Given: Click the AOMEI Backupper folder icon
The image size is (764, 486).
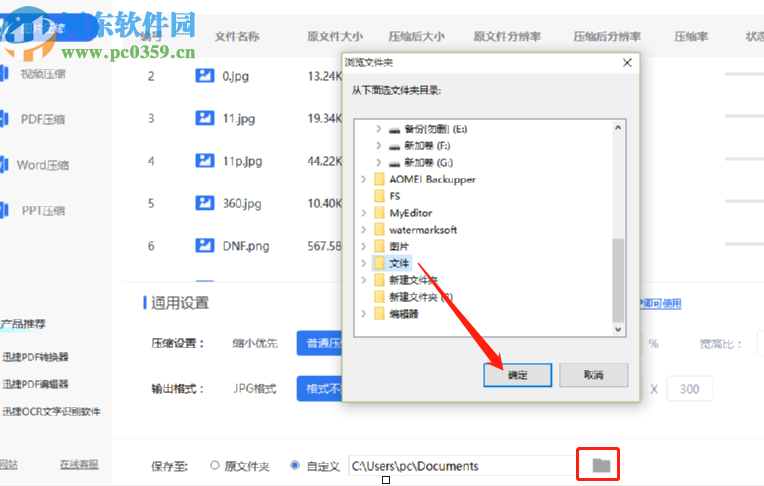Looking at the screenshot, I should point(380,179).
